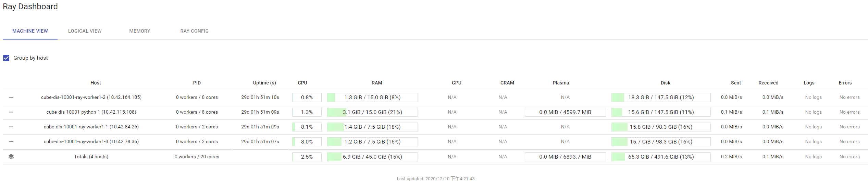The height and width of the screenshot is (184, 868).
Task: Click No errors in the Totals row
Action: (850, 157)
